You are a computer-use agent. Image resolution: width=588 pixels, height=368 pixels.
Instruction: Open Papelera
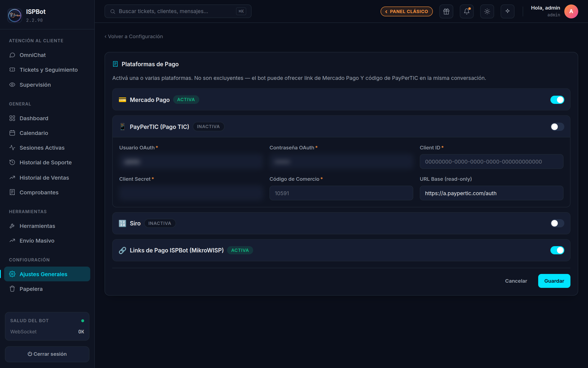tap(47, 289)
